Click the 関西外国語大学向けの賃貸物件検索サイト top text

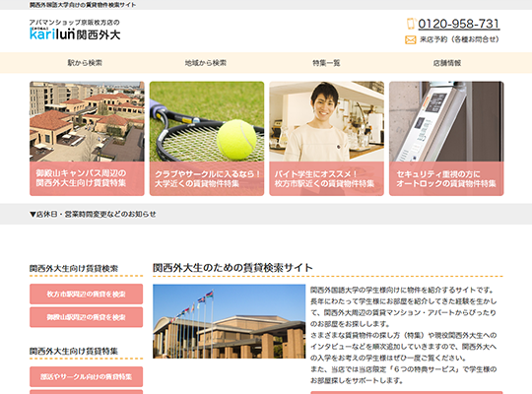pyautogui.click(x=83, y=5)
